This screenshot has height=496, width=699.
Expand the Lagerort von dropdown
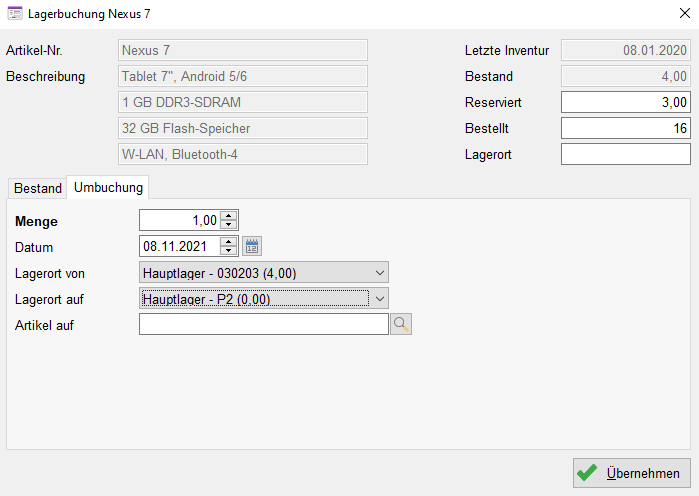point(379,272)
